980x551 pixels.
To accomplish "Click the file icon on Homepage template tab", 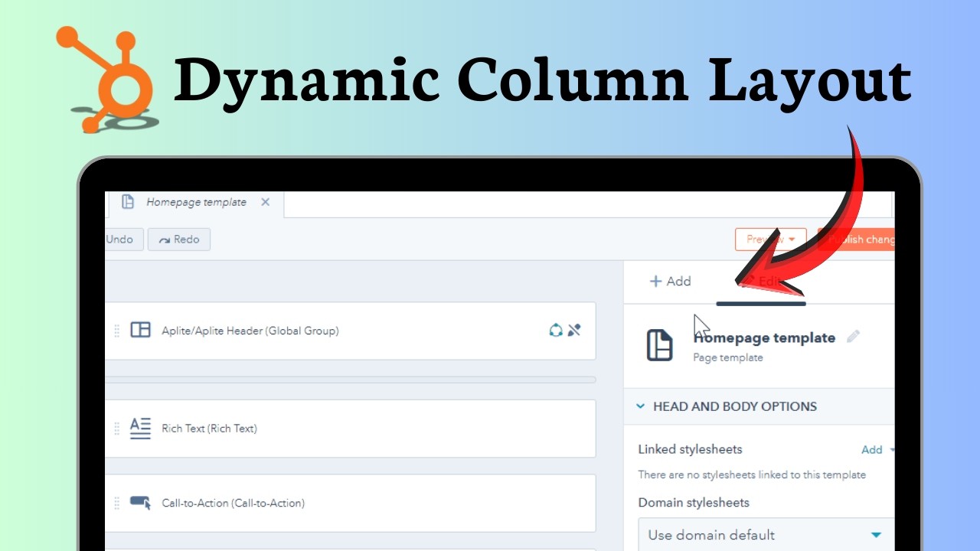I will point(128,202).
